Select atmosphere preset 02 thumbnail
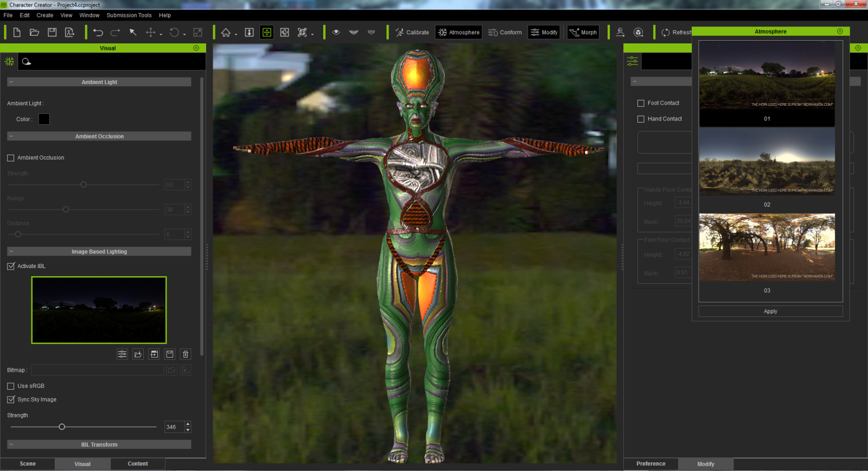 click(x=767, y=161)
